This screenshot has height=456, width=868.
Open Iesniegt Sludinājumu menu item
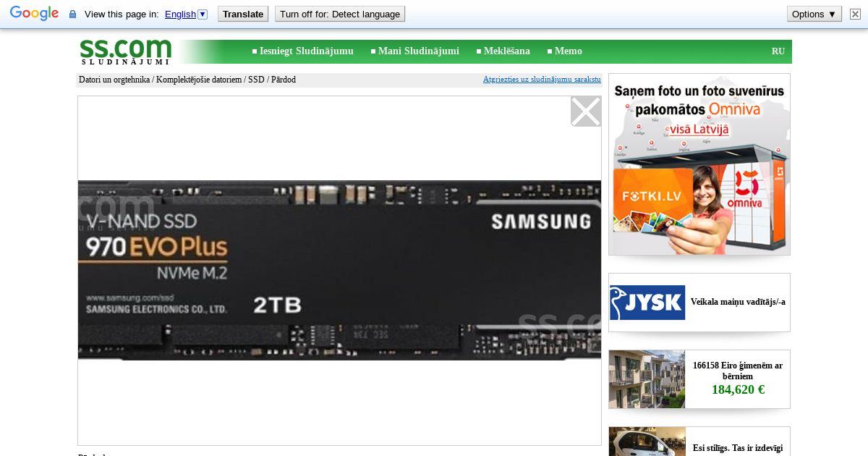coord(307,51)
